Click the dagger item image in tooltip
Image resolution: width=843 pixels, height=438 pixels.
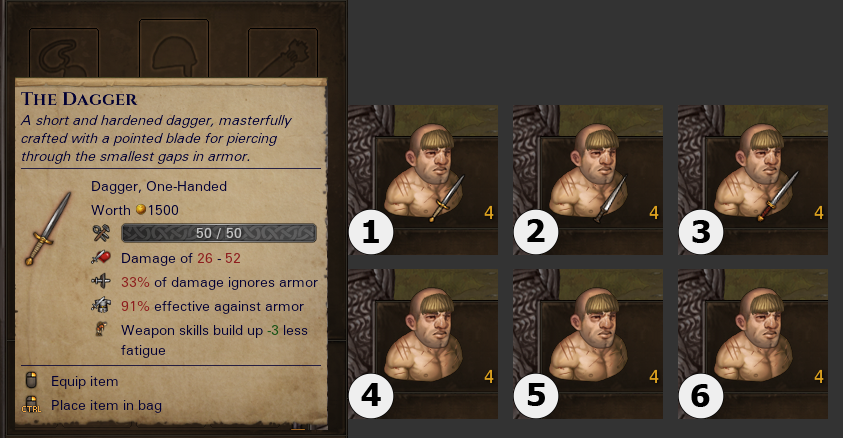pyautogui.click(x=47, y=228)
